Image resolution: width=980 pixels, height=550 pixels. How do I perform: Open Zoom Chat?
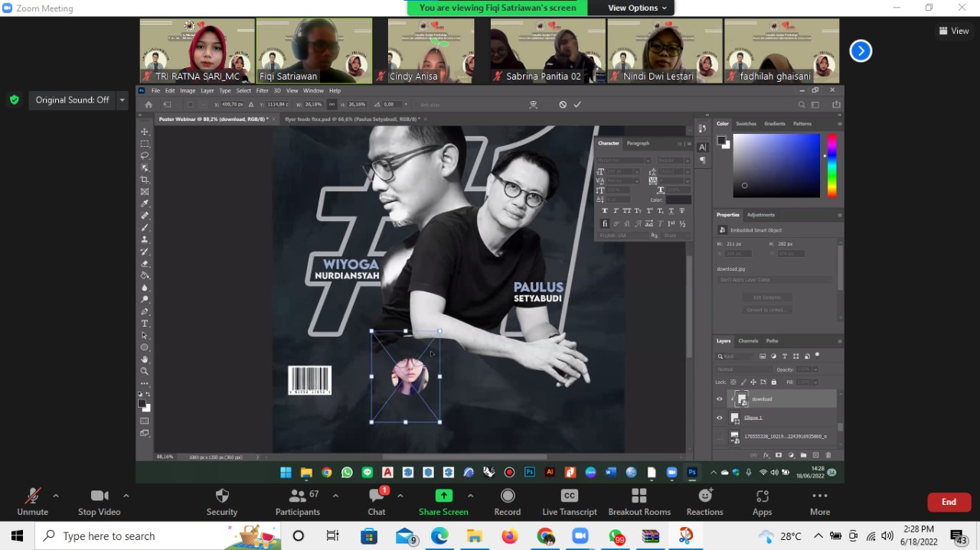coord(377,503)
